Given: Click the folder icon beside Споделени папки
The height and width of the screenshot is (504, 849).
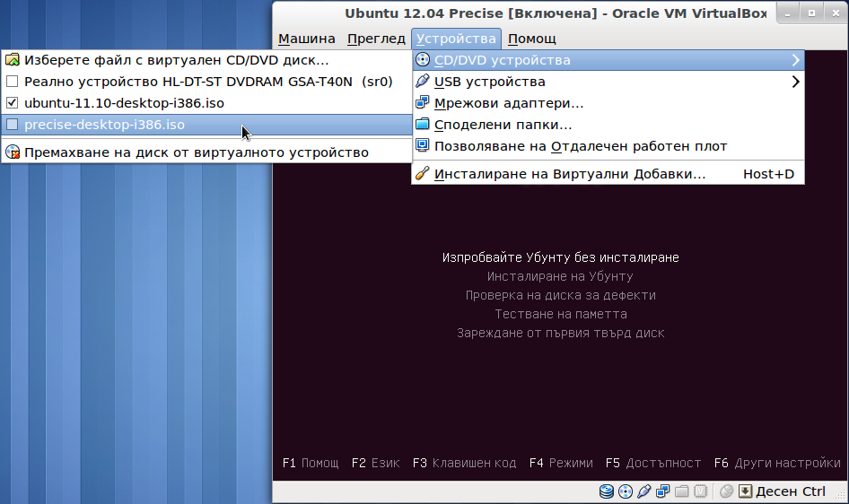Looking at the screenshot, I should point(423,125).
